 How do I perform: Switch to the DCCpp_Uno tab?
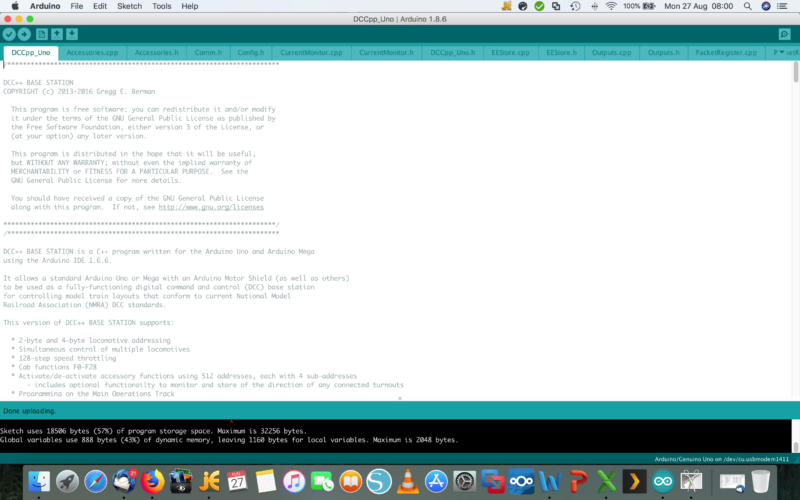click(31, 53)
